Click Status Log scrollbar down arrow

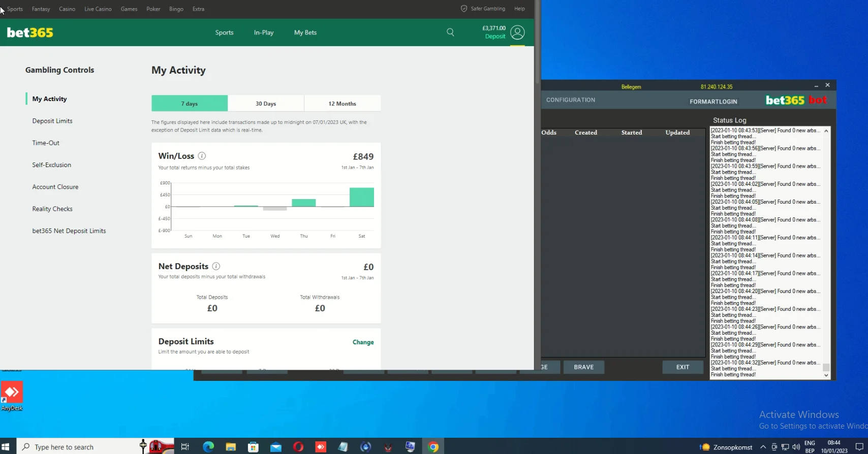tap(826, 375)
